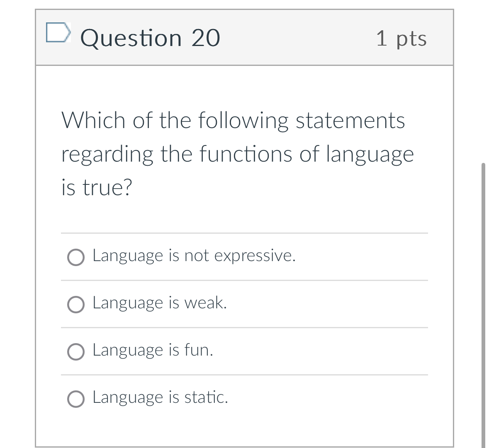Click the 'Question 20' header title

[150, 37]
